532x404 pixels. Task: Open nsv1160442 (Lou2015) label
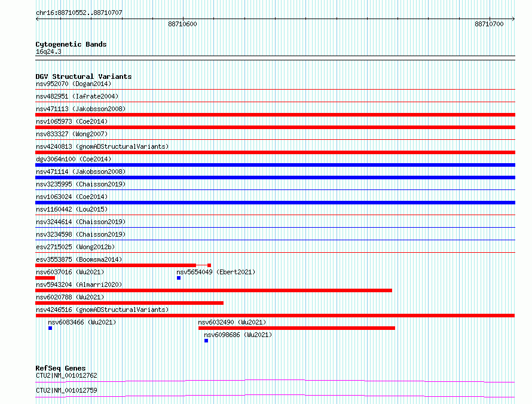[x=72, y=209]
